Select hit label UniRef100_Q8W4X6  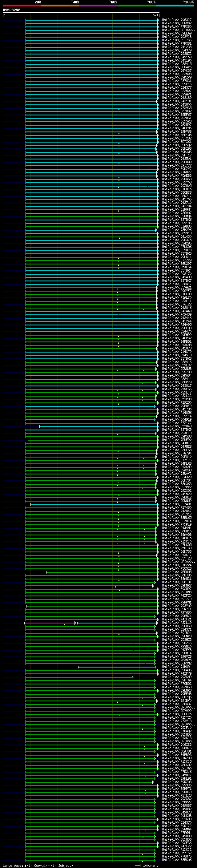pyautogui.click(x=177, y=67)
